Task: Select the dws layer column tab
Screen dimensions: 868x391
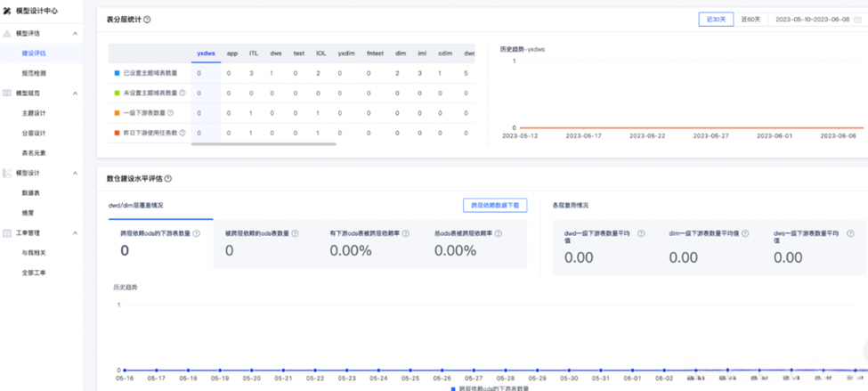Action: tap(276, 53)
